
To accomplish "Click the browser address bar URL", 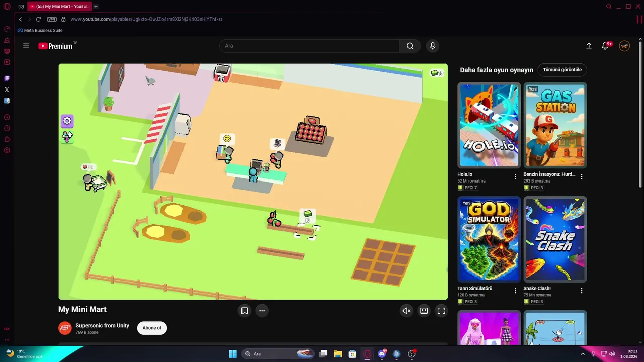I will [x=146, y=19].
